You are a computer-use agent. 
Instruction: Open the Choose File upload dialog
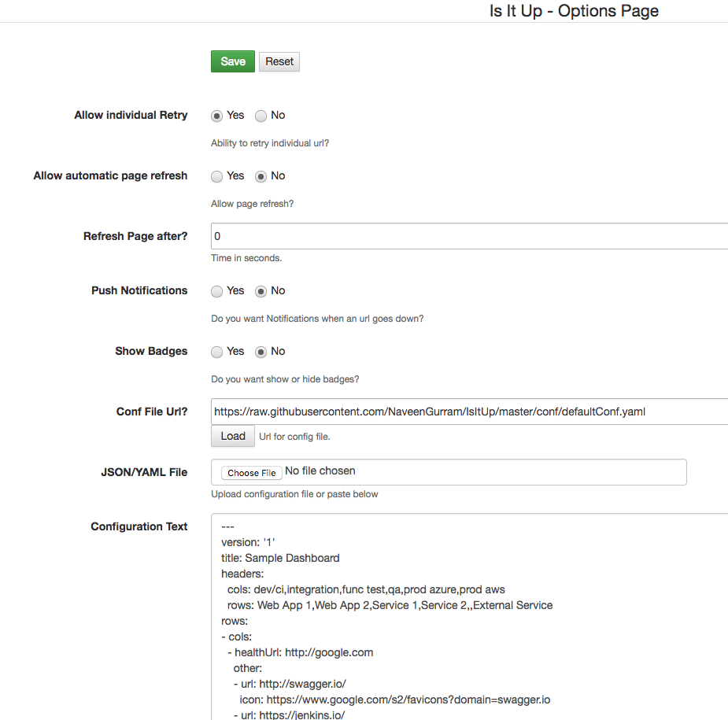(x=252, y=473)
